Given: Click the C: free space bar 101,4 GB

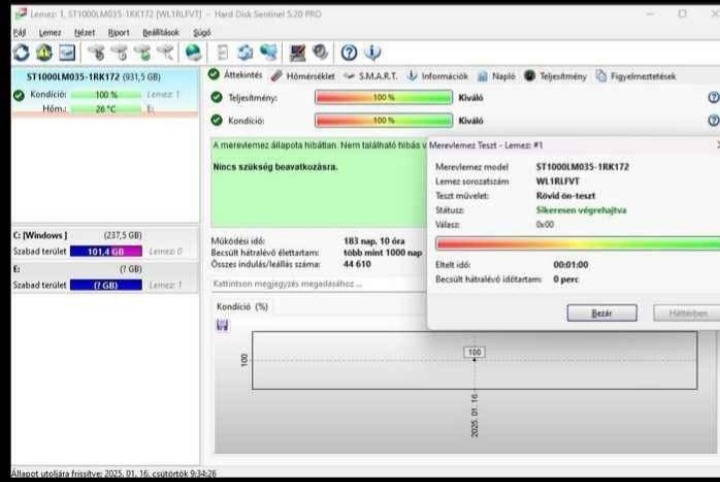Looking at the screenshot, I should pos(106,252).
